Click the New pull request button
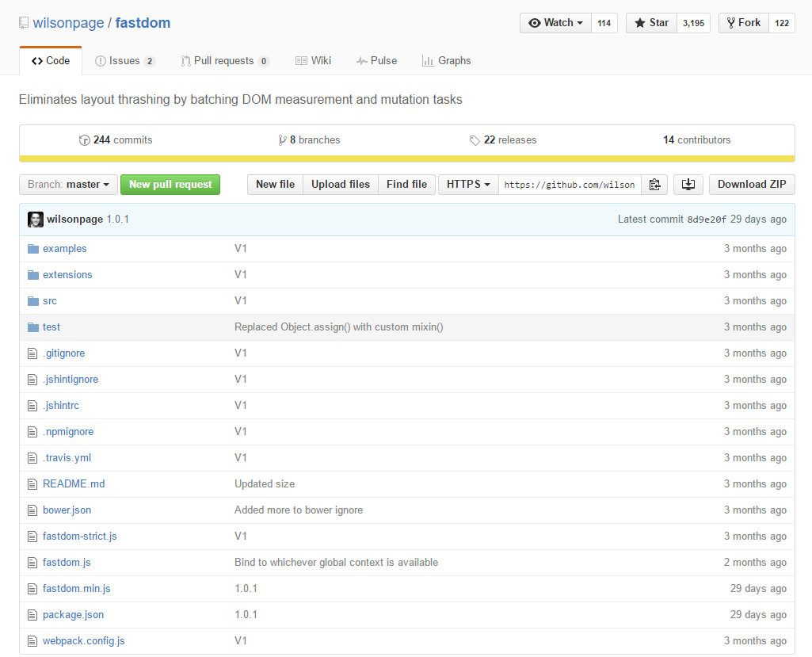The height and width of the screenshot is (657, 812). tap(170, 185)
